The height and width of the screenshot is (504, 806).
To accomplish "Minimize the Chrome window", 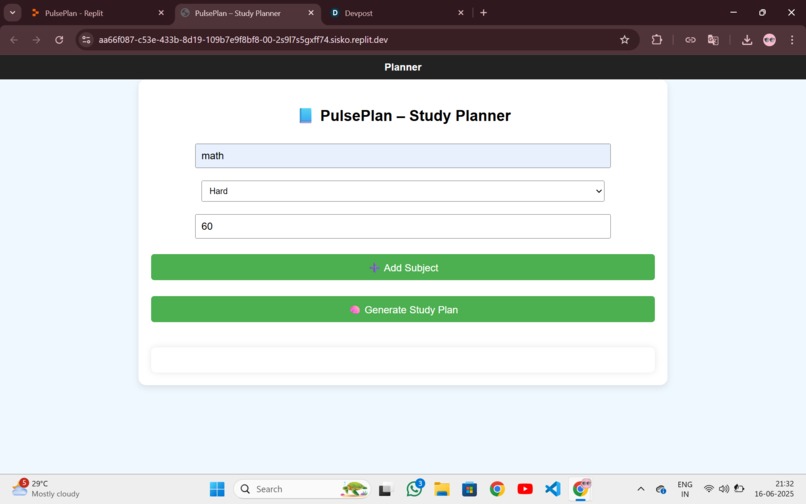I will coord(734,12).
